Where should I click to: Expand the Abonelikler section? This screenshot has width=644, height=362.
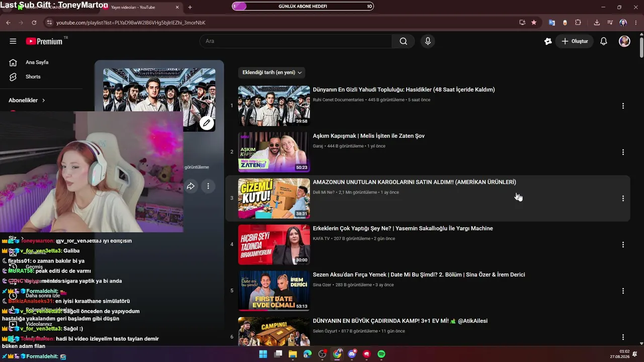coord(27,100)
